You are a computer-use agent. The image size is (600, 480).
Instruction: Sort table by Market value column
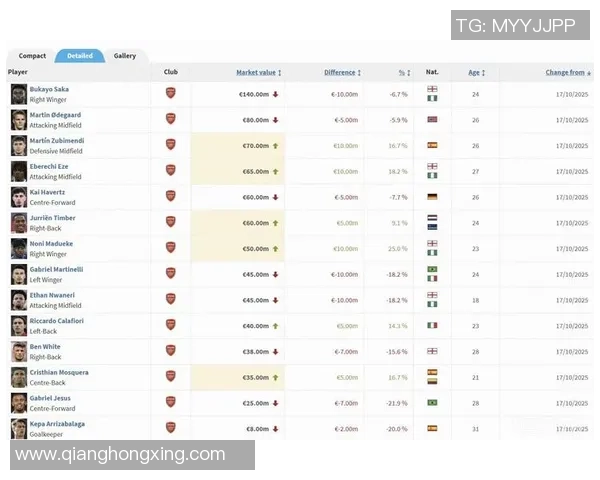258,72
